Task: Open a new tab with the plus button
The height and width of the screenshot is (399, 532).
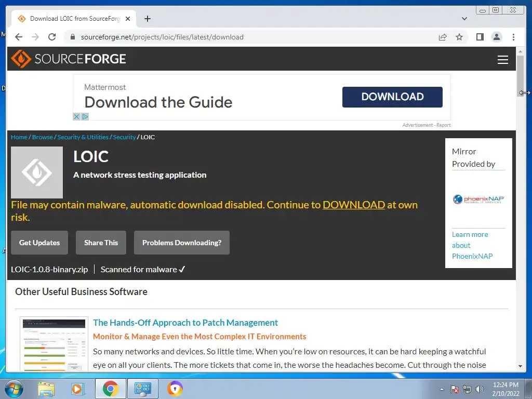Action: [147, 19]
